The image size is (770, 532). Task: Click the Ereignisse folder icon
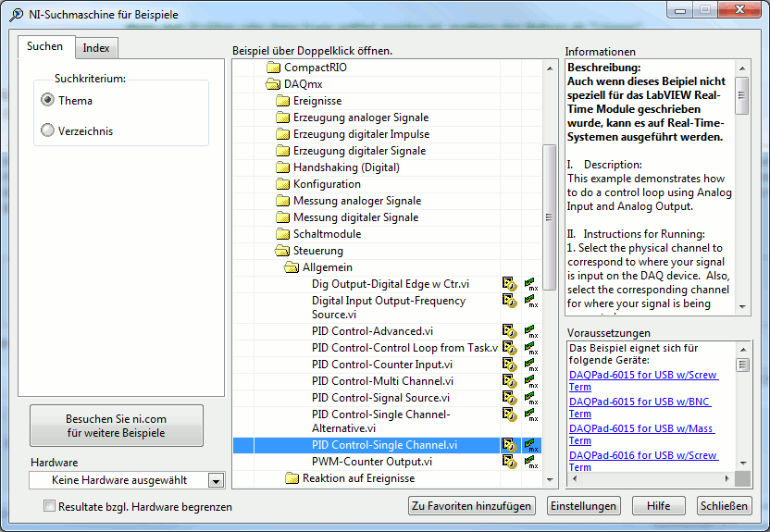click(x=282, y=101)
